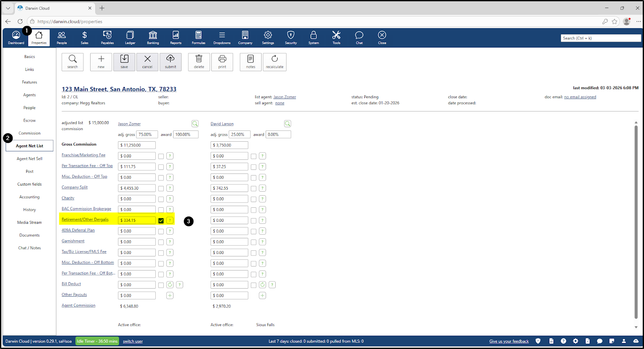Tick David Larson's 409A Deferral Plan checkbox
The width and height of the screenshot is (644, 349).
tap(254, 231)
